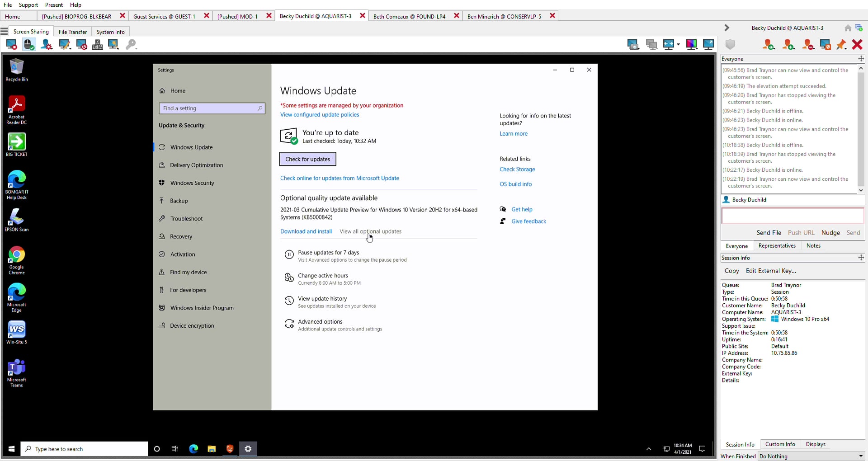Click the Check for updates button
The width and height of the screenshot is (868, 461).
click(x=307, y=159)
